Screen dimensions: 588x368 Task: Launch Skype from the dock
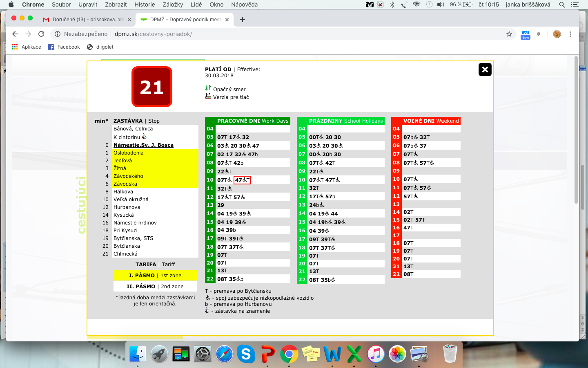click(x=246, y=354)
